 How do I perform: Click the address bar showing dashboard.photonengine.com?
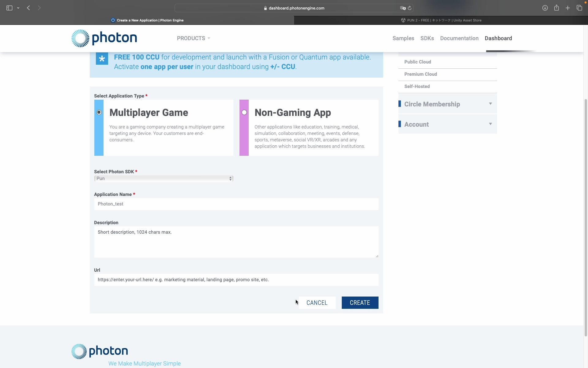point(294,8)
